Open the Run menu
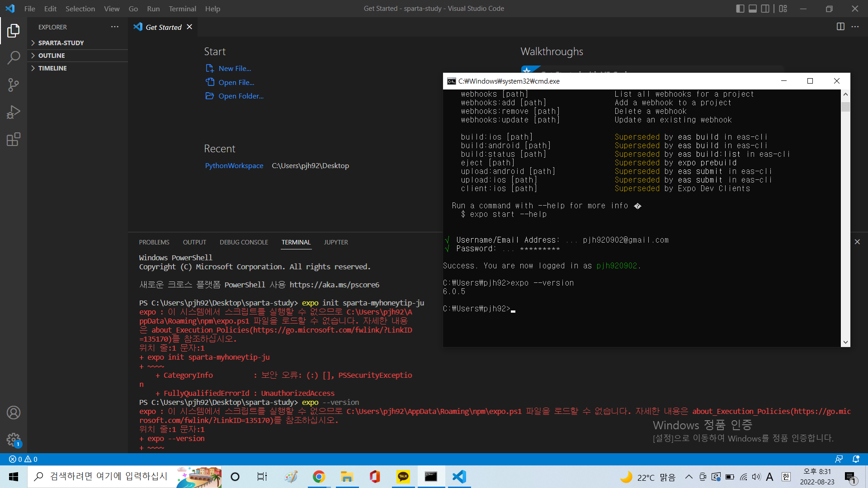Image resolution: width=868 pixels, height=488 pixels. pos(153,9)
